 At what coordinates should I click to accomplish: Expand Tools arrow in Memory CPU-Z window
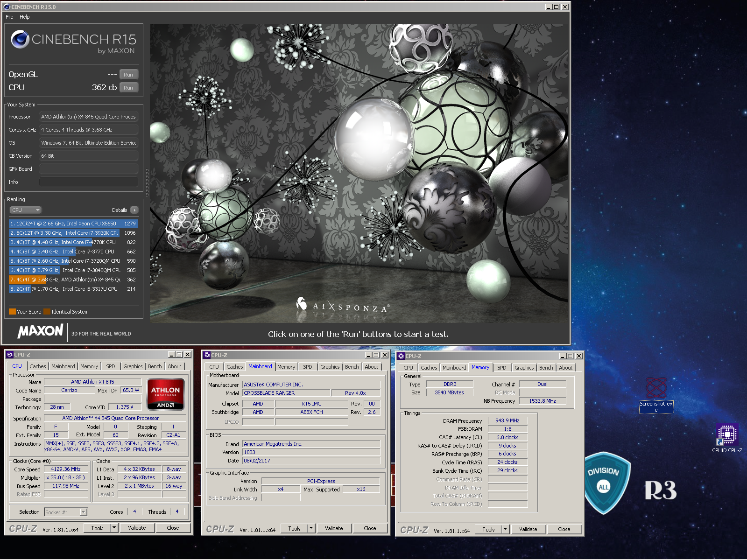pos(505,529)
